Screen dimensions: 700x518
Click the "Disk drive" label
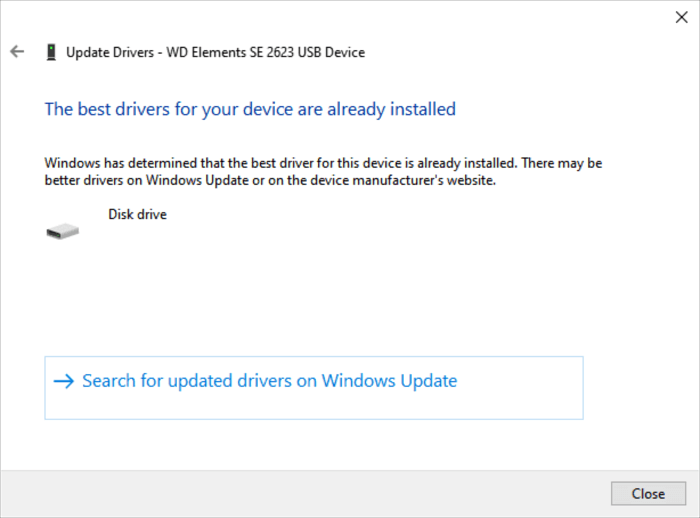pyautogui.click(x=137, y=214)
